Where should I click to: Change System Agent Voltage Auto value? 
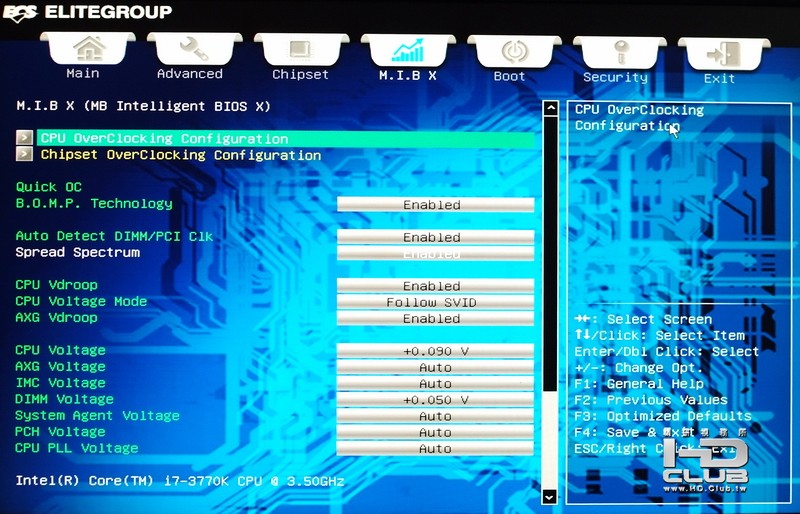click(435, 416)
